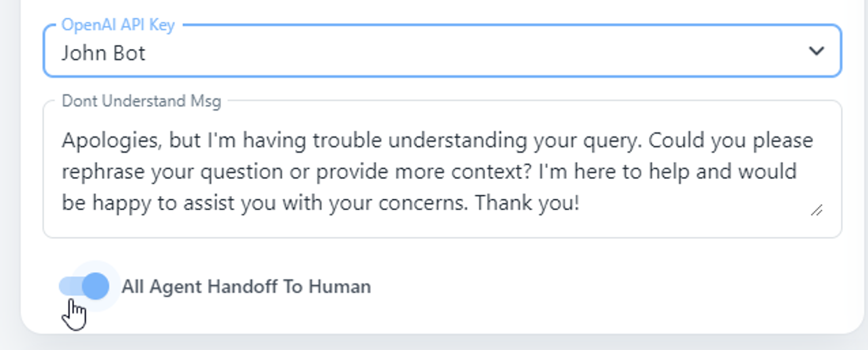
Task: Click the "All Agent Handoff To Human" label
Action: [x=246, y=287]
